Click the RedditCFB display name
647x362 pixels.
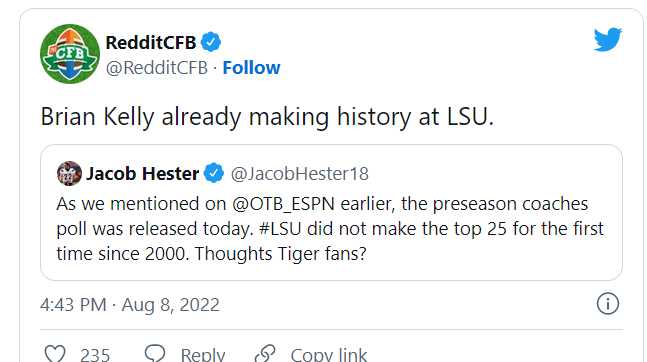pos(151,42)
